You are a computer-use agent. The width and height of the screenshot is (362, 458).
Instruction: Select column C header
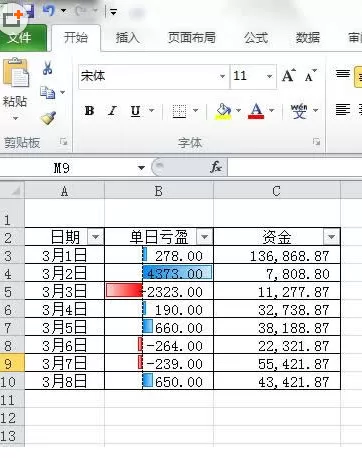click(277, 191)
